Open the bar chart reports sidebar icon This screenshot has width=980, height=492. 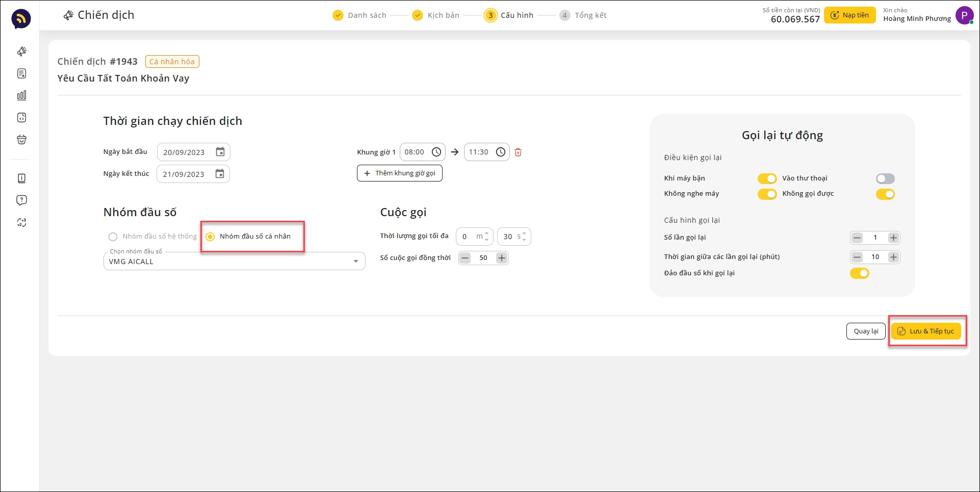coord(21,95)
